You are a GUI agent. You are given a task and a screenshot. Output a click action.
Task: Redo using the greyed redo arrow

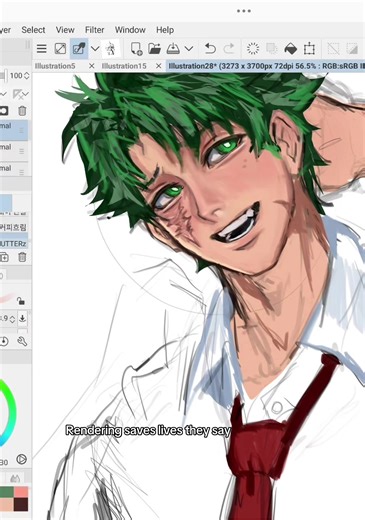click(x=229, y=49)
